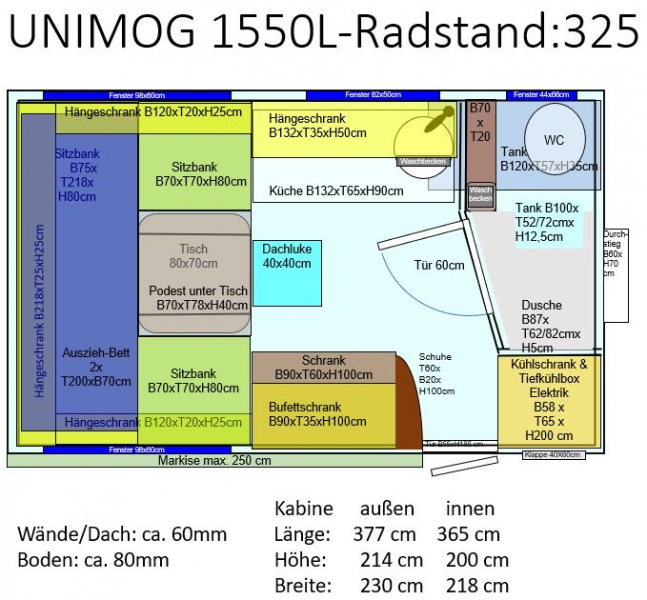Click the 'Höhe:' row label
The width and height of the screenshot is (647, 600).
[300, 560]
